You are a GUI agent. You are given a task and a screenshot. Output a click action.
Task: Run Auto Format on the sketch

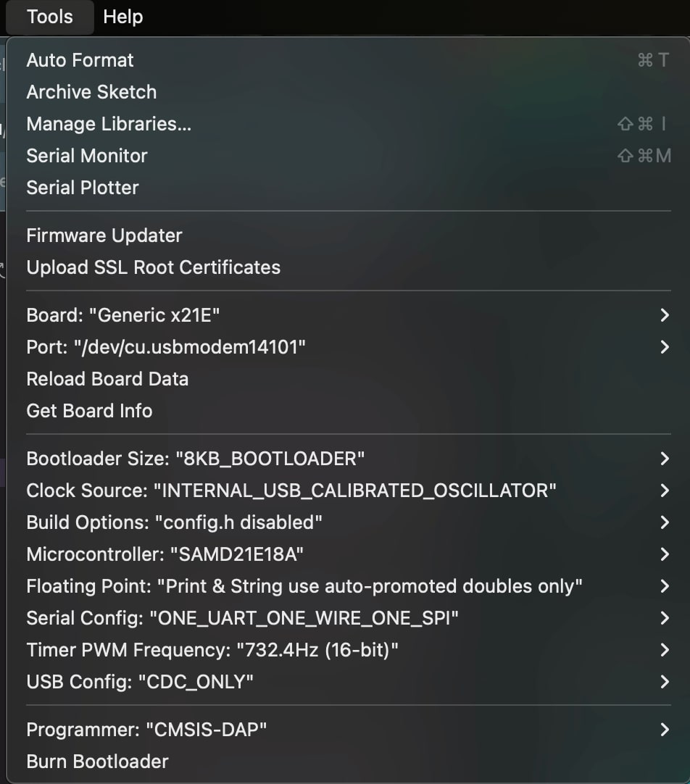[80, 60]
